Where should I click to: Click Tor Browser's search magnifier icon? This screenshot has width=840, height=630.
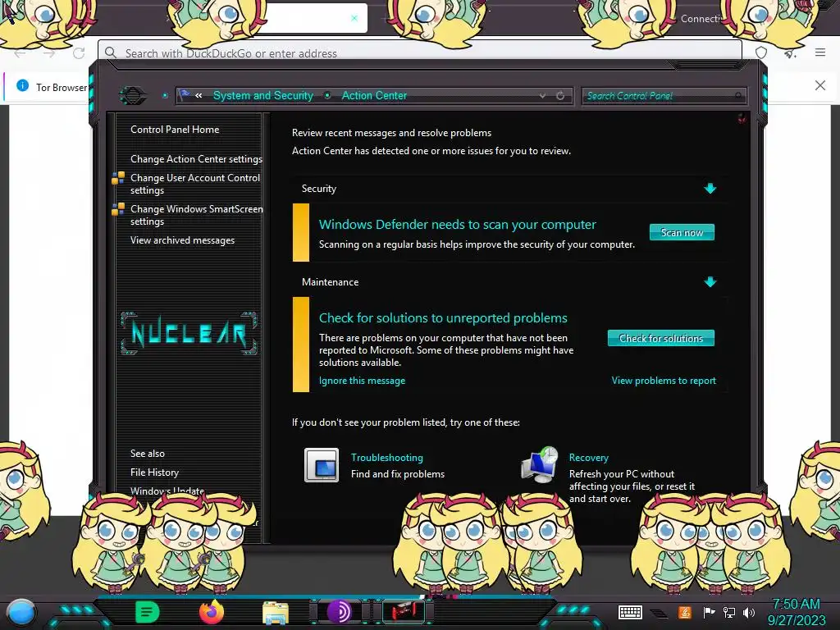click(111, 52)
